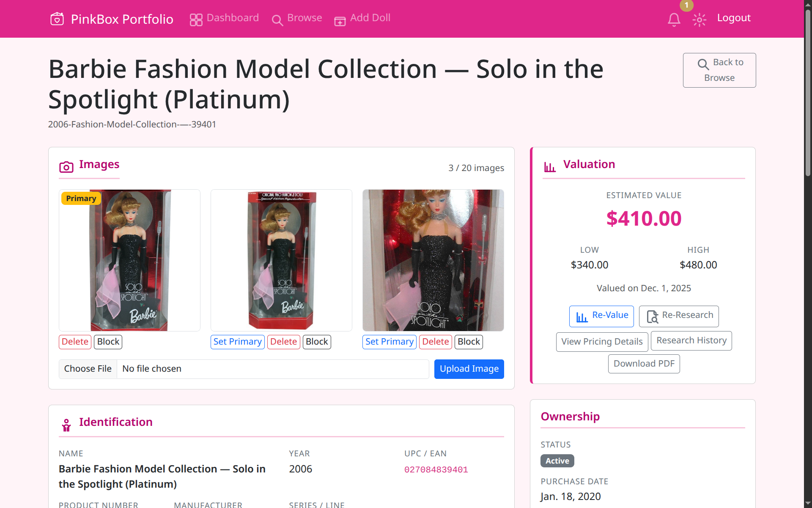Image resolution: width=812 pixels, height=508 pixels.
Task: Toggle the light theme sun icon
Action: [x=699, y=19]
